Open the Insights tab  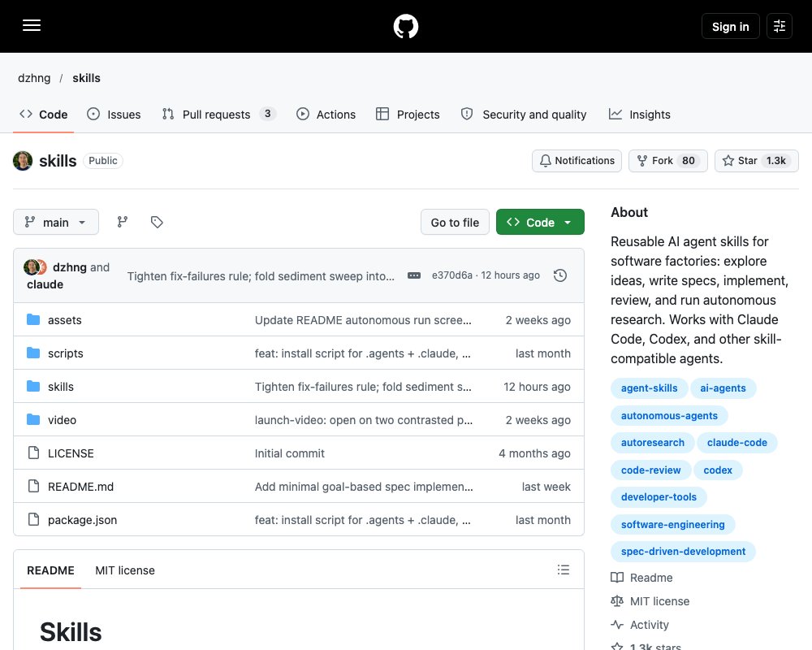tap(640, 115)
